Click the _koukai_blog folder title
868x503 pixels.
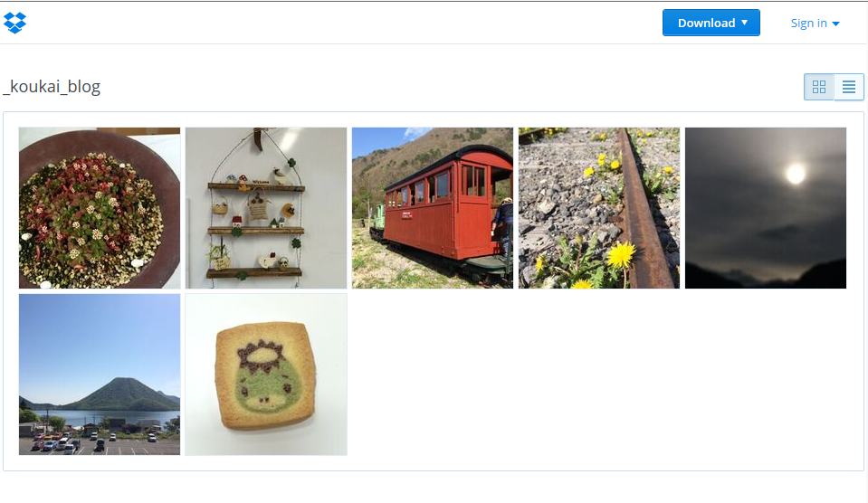point(52,87)
